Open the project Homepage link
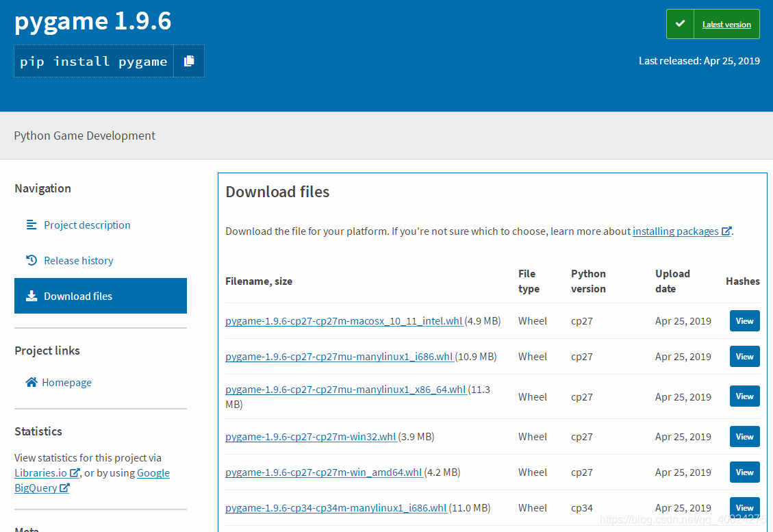 tap(66, 383)
